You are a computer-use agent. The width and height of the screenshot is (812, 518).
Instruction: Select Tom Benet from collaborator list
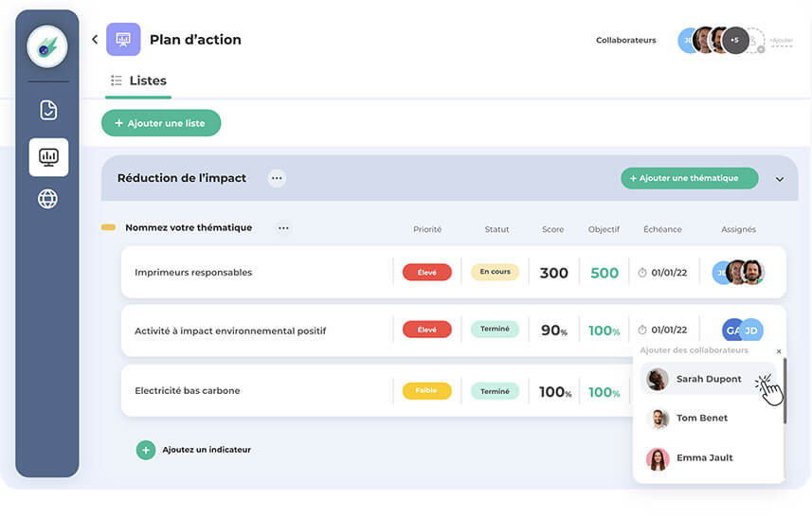pos(701,419)
